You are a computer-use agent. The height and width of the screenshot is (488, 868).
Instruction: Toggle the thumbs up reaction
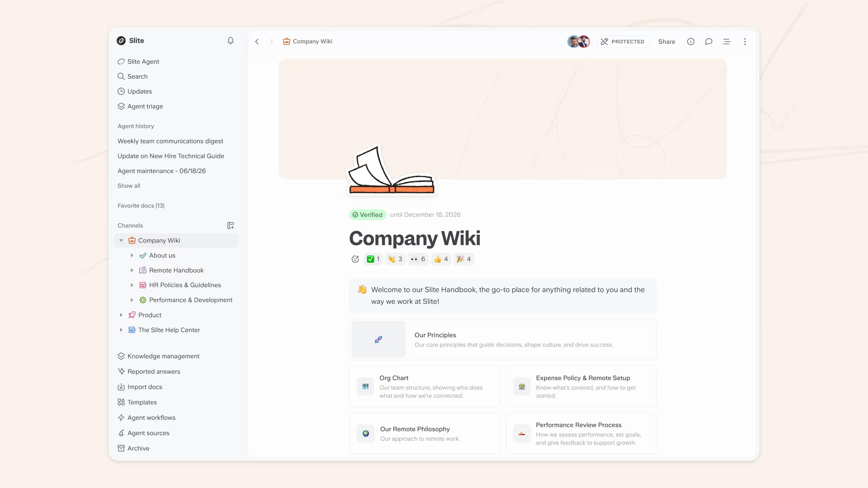pos(441,259)
